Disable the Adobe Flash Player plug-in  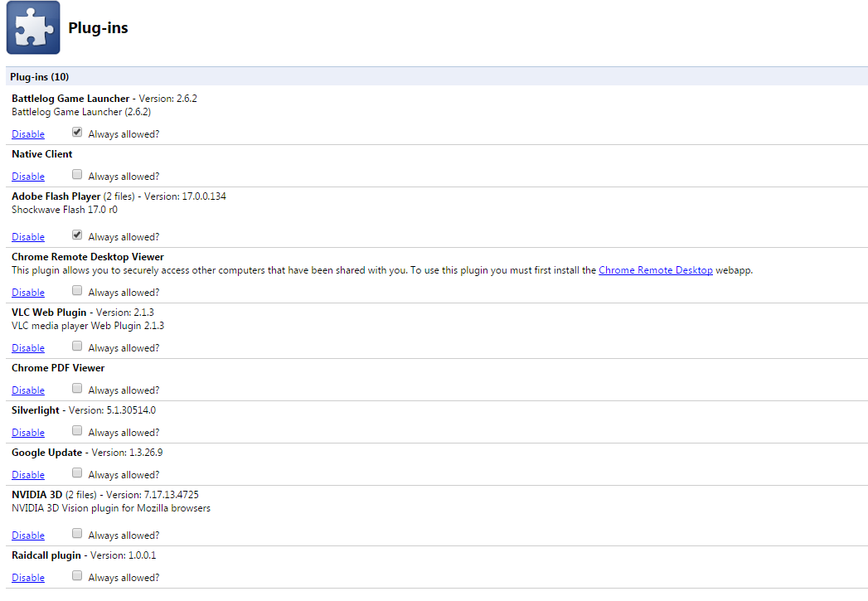(x=28, y=237)
